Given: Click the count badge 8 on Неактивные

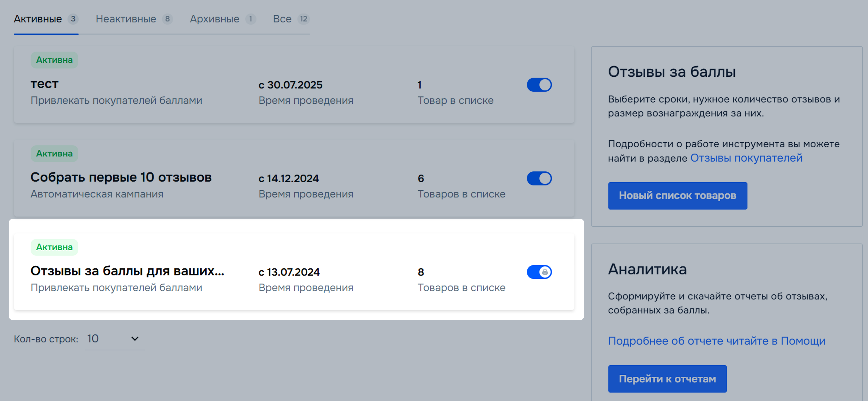Looking at the screenshot, I should (168, 19).
